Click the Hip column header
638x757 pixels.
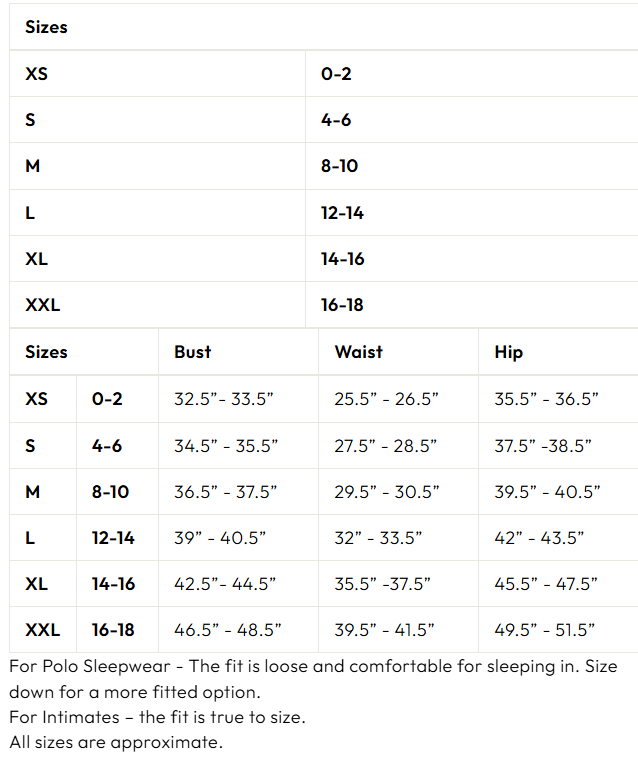[x=509, y=352]
